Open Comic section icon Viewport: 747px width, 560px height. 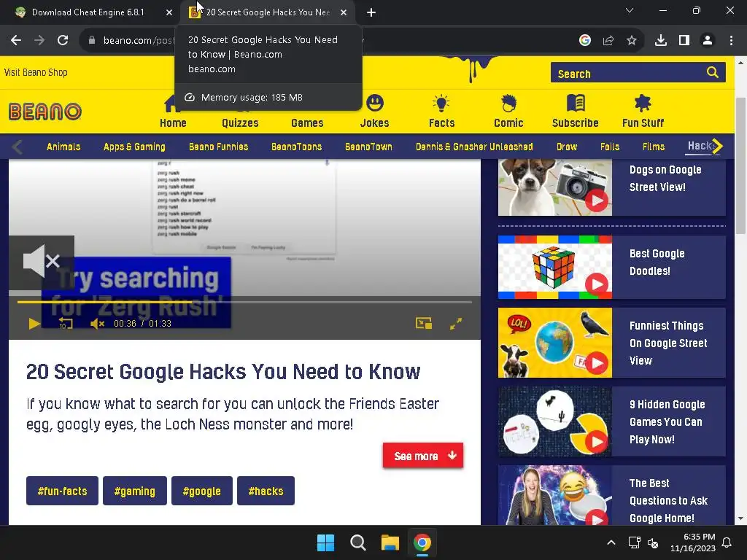pyautogui.click(x=508, y=103)
